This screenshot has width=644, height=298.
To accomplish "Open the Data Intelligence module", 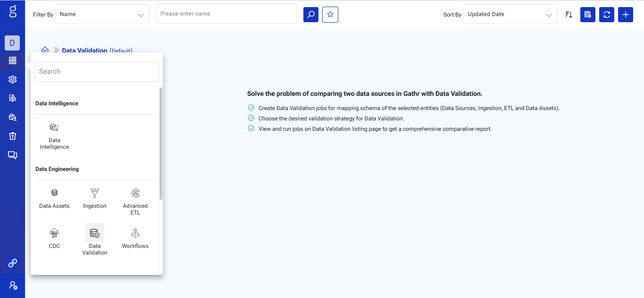I will (x=54, y=136).
